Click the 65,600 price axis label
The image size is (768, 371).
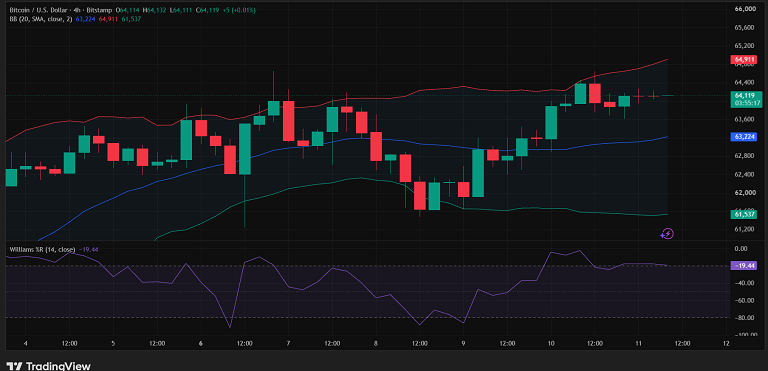click(x=744, y=28)
